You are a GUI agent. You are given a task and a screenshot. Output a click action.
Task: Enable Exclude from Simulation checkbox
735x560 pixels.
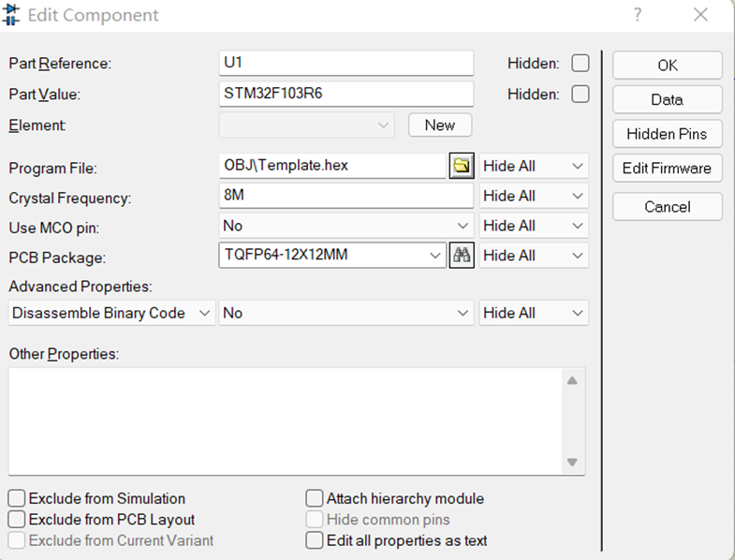tap(17, 499)
